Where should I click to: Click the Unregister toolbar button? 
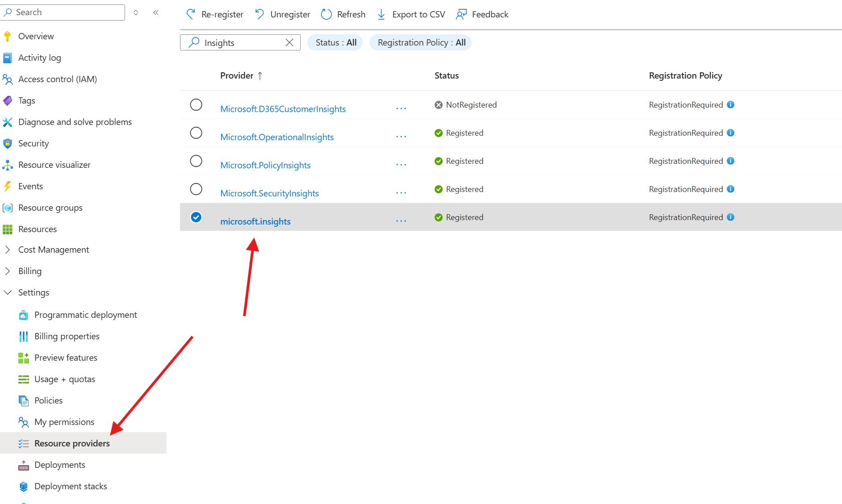282,14
